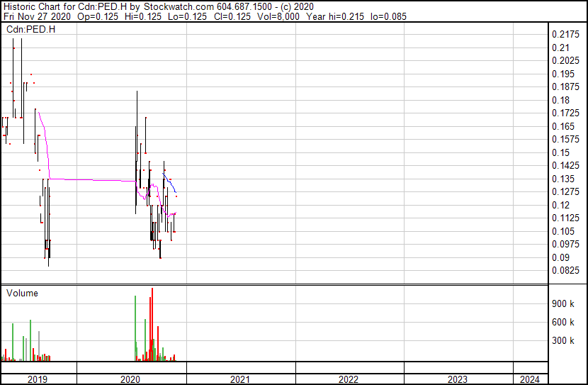The width and height of the screenshot is (588, 385).
Task: Click the Cdn:PED.H symbol label in chart
Action: click(30, 30)
